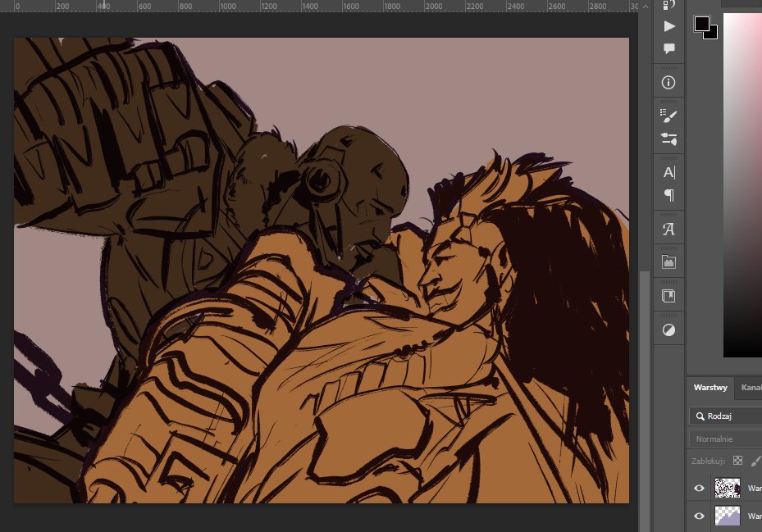Open the Actions panel play icon
The width and height of the screenshot is (762, 532).
(x=669, y=25)
